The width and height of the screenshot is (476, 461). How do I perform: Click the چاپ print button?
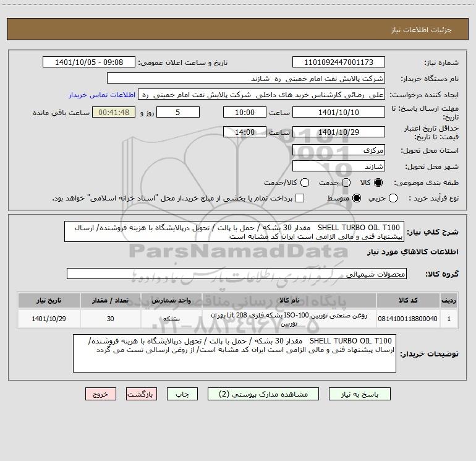[182, 394]
